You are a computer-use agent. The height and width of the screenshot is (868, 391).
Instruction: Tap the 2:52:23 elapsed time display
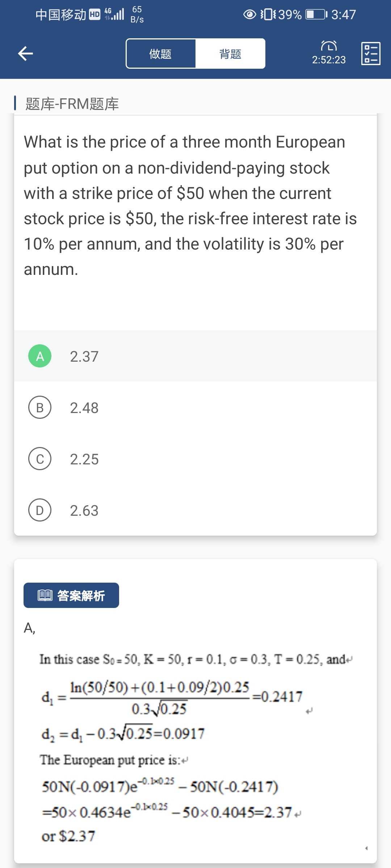pyautogui.click(x=329, y=60)
